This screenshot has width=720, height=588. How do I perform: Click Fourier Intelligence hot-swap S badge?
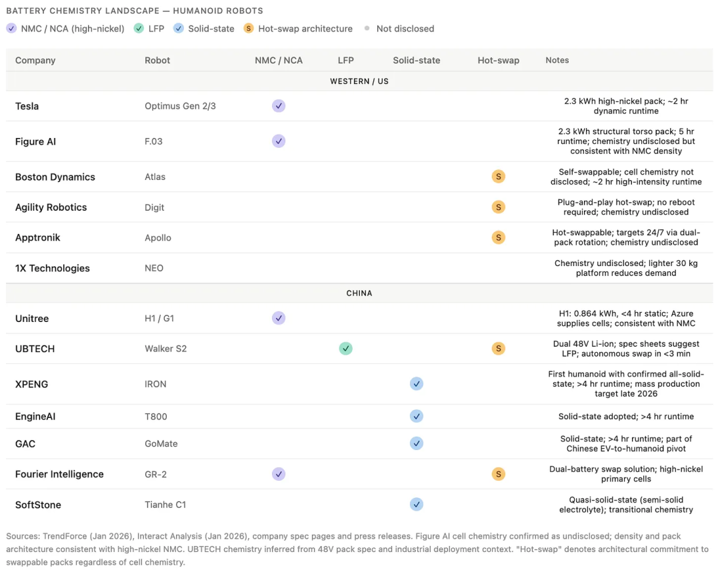point(498,474)
